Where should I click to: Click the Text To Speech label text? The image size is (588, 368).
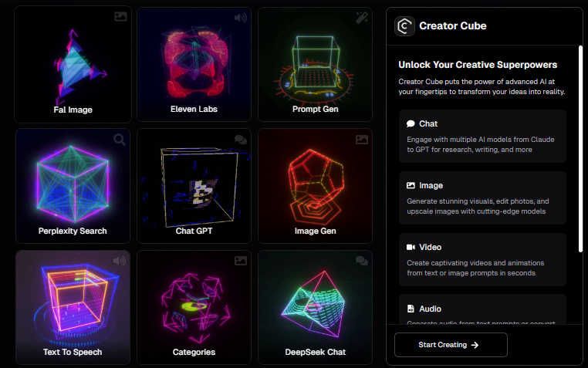pyautogui.click(x=73, y=352)
